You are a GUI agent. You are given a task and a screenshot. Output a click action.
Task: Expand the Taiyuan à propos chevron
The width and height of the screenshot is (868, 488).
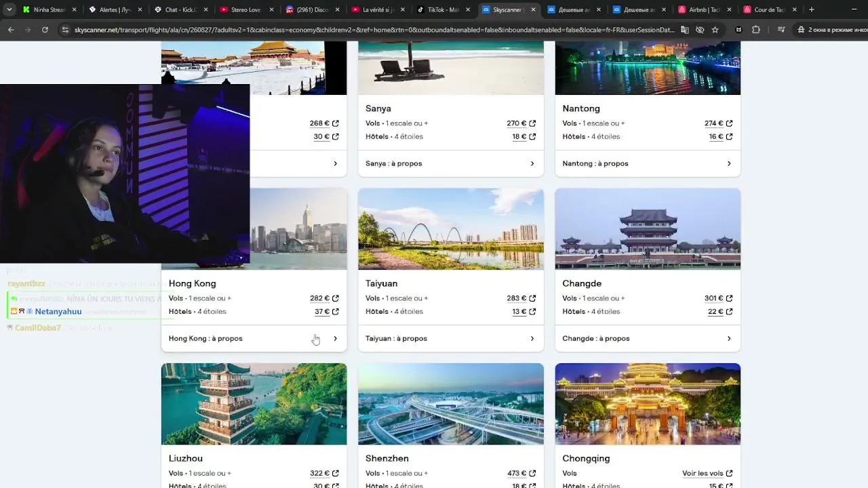tap(532, 338)
